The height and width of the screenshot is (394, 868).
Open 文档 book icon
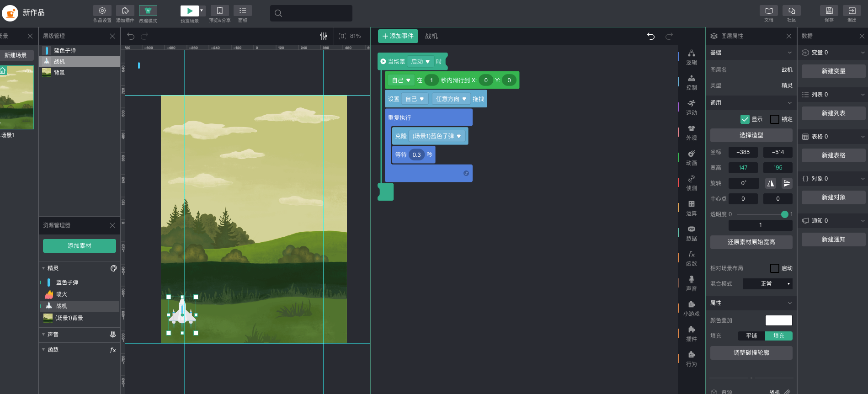(769, 11)
